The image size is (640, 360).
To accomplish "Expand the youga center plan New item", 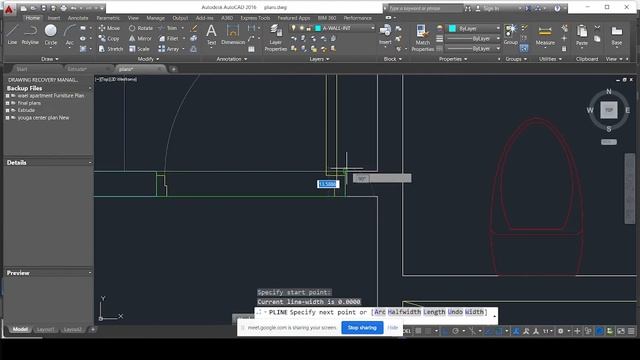I will (8, 118).
